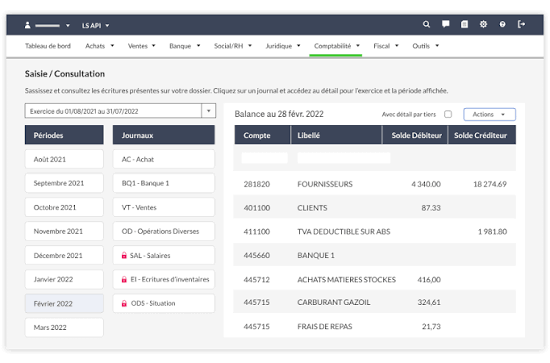Viewport: 550px width, 363px height.
Task: Click the 1 981.80 credit balance
Action: (x=492, y=231)
